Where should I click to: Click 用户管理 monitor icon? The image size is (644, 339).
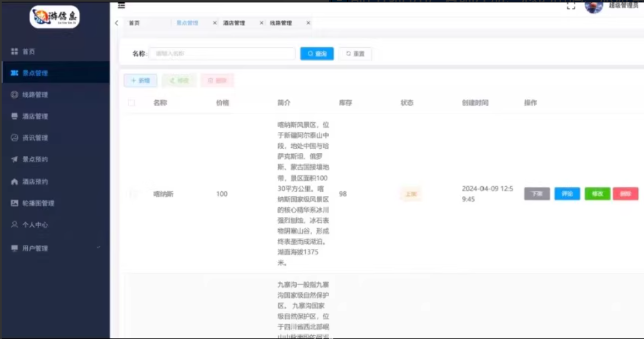14,248
